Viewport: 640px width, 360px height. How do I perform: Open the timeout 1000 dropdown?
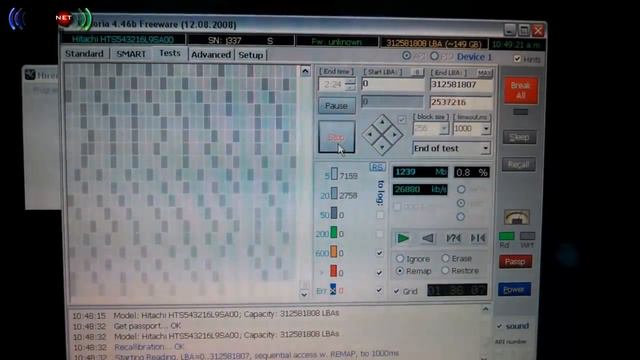[x=485, y=129]
